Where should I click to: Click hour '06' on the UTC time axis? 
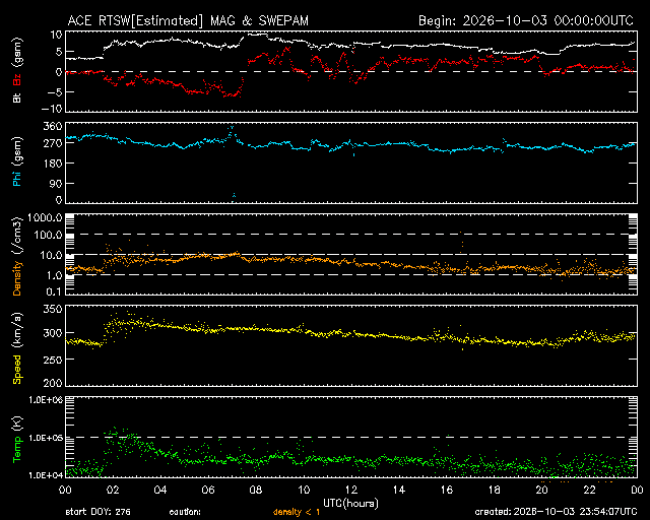(x=208, y=490)
